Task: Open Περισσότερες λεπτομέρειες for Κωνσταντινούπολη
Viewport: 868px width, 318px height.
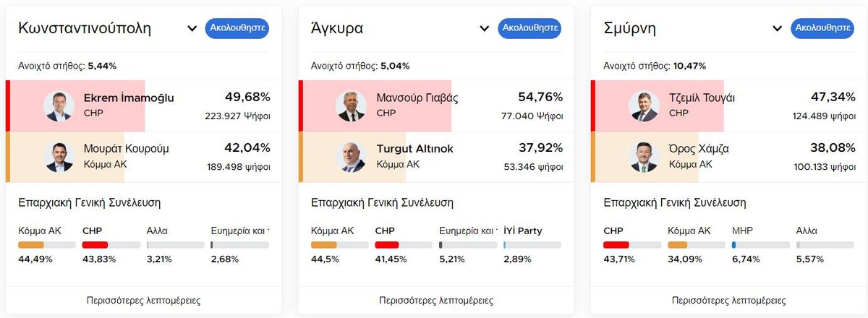Action: (143, 300)
